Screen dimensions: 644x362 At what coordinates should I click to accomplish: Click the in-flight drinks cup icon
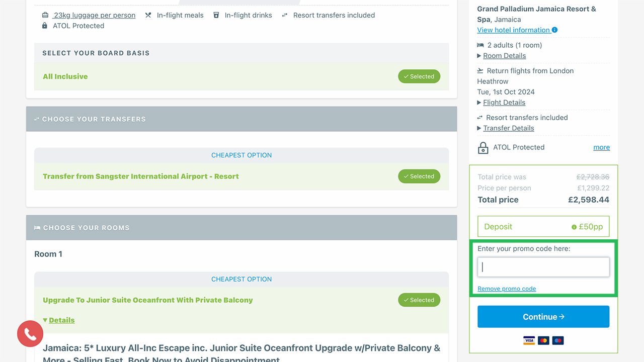(216, 15)
